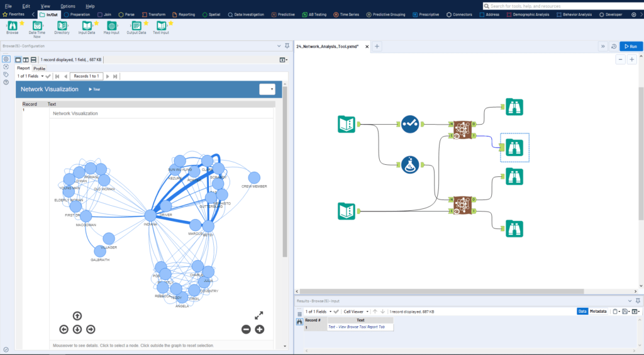The width and height of the screenshot is (644, 355).
Task: Switch to the Profile tab
Action: tap(39, 69)
